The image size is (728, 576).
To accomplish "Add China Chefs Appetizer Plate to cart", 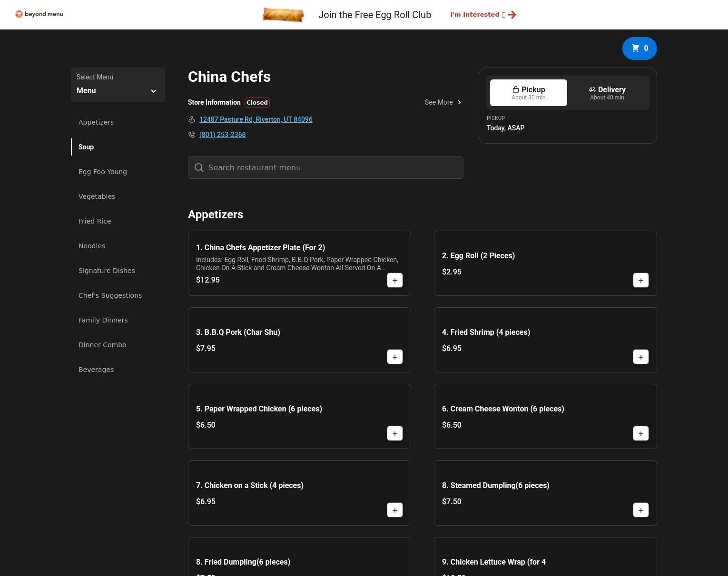I will click(x=394, y=281).
